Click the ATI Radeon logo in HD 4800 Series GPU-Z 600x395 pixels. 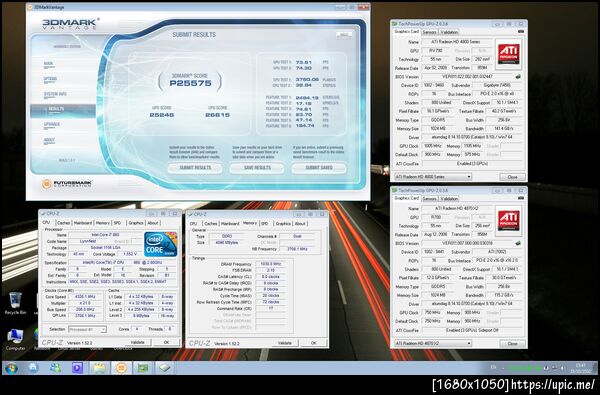[x=508, y=54]
